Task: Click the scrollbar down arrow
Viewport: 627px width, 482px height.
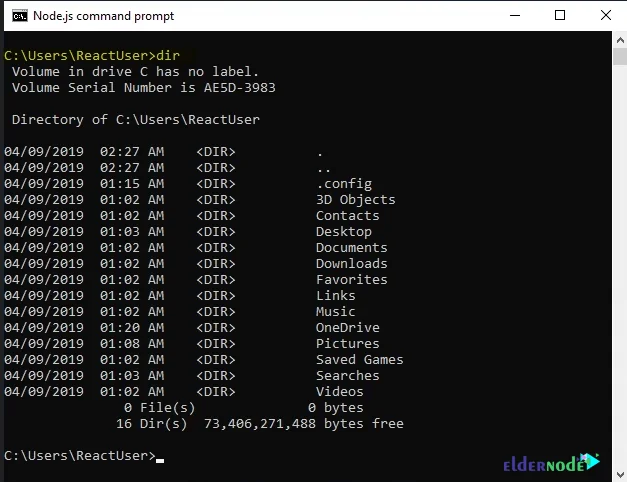Action: coord(618,473)
